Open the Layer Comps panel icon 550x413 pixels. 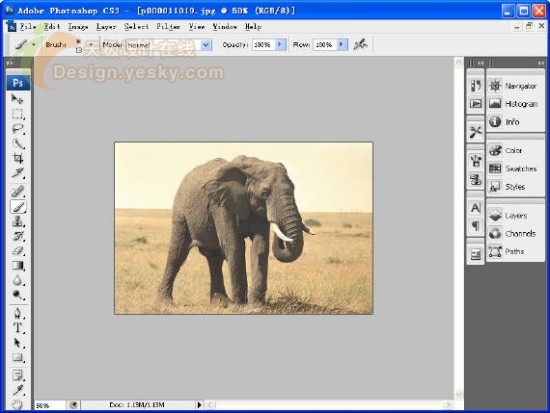(476, 254)
